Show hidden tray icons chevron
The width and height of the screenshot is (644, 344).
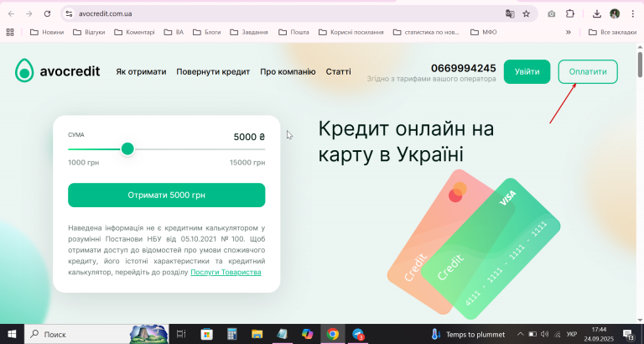click(521, 334)
